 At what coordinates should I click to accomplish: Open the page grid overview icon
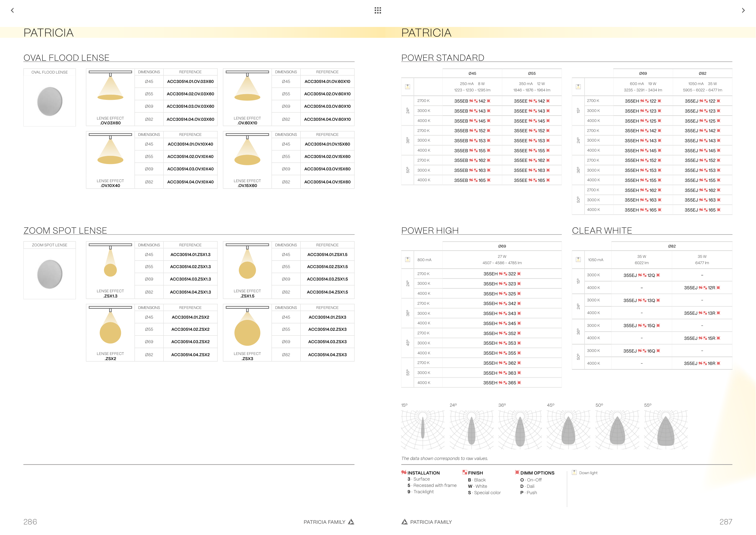click(x=378, y=10)
